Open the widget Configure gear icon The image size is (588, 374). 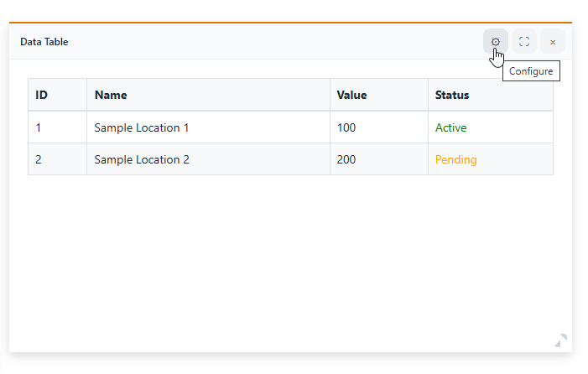[x=496, y=41]
